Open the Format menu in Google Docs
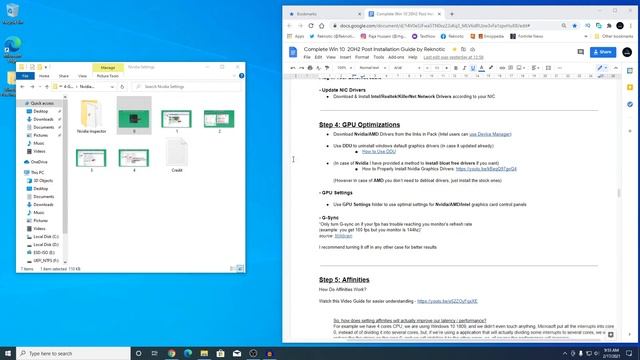Image resolution: width=640 pixels, height=360 pixels. tap(362, 58)
